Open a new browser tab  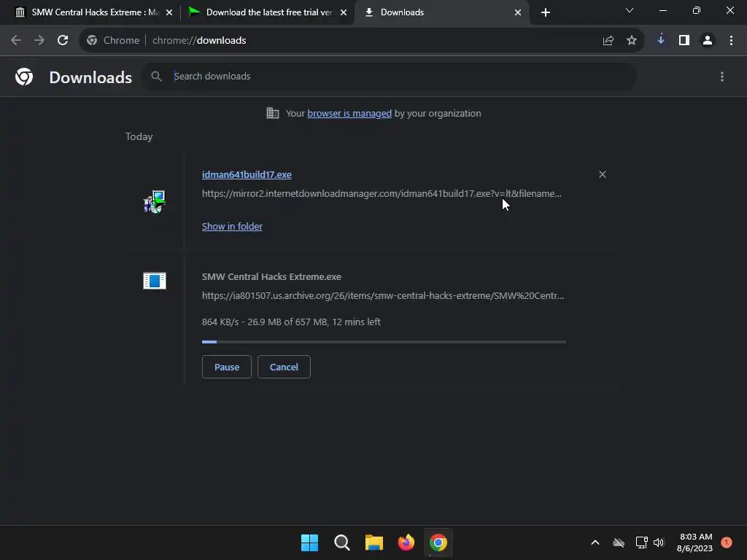click(x=546, y=12)
